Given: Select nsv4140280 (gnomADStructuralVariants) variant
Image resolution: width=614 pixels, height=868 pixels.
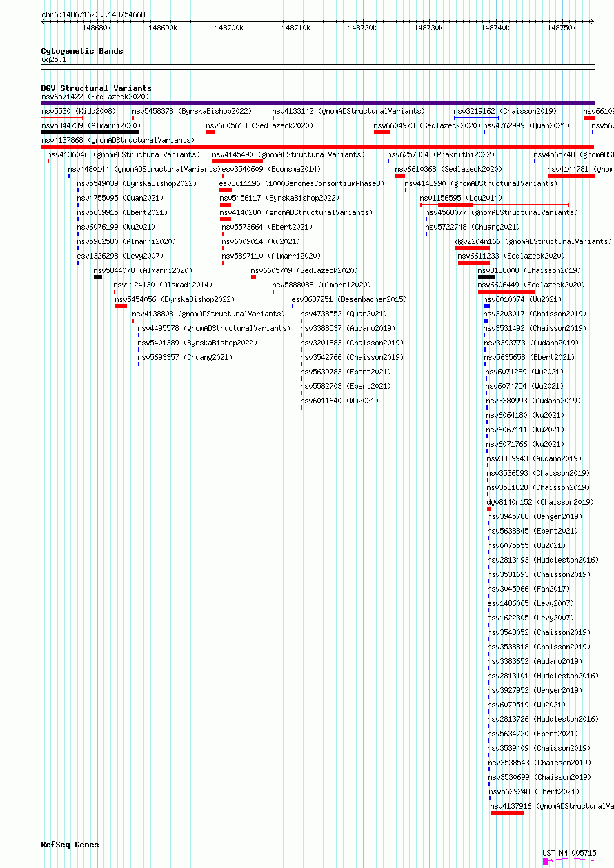Looking at the screenshot, I should tap(296, 212).
